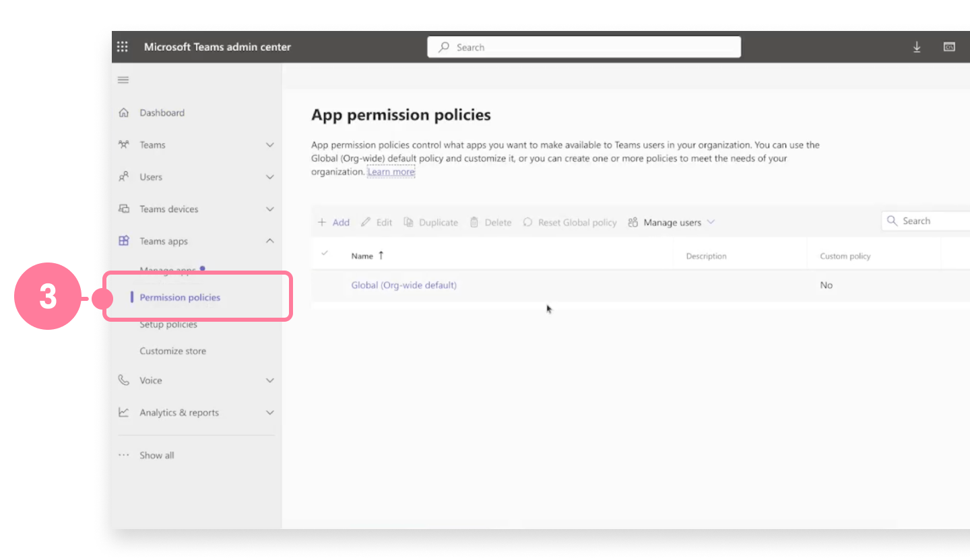Open Customize store in the sidebar

click(x=173, y=351)
